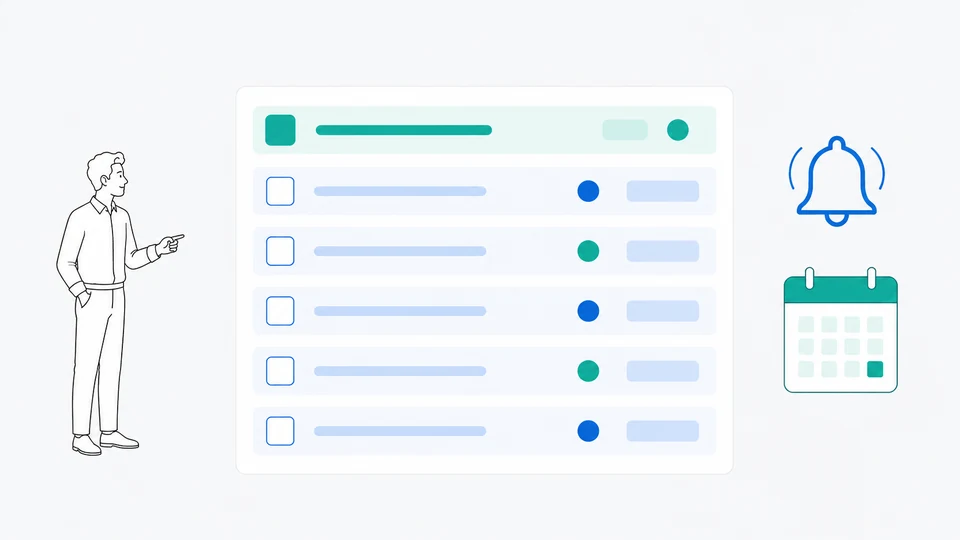The image size is (960, 540).
Task: Toggle the second task row checkbox
Action: [x=280, y=251]
